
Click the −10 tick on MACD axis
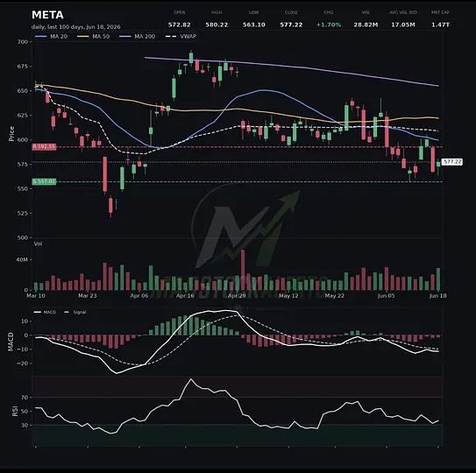click(x=23, y=349)
